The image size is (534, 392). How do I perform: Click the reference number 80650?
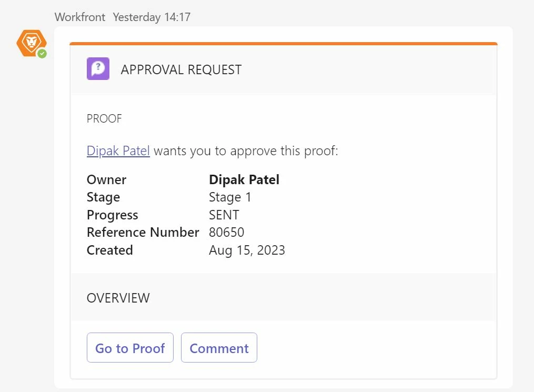pos(226,232)
